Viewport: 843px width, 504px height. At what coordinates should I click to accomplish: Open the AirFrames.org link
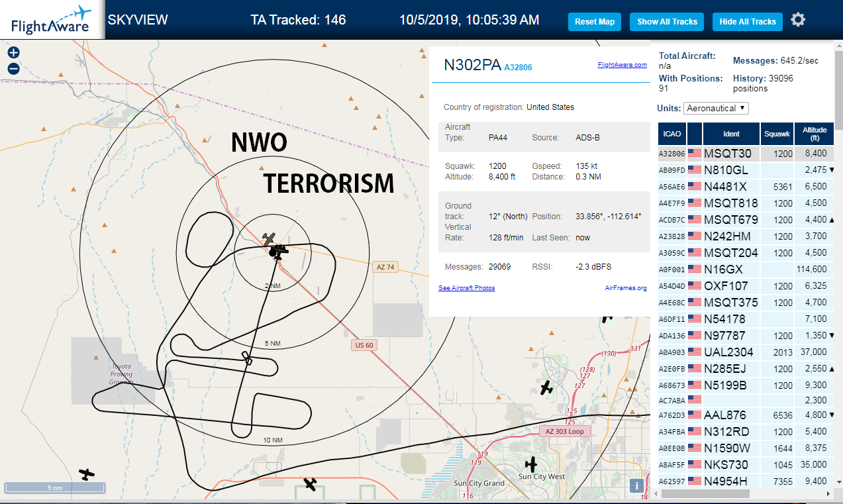pos(626,288)
